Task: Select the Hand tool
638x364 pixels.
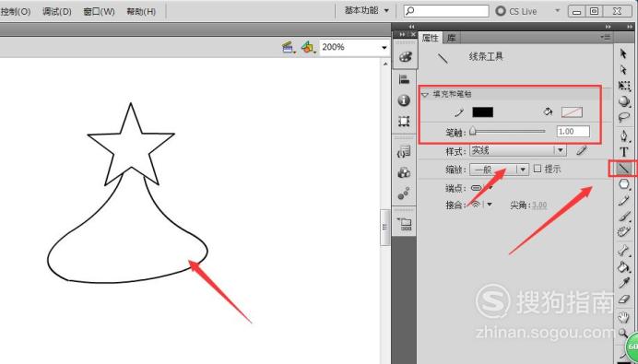Action: click(624, 317)
